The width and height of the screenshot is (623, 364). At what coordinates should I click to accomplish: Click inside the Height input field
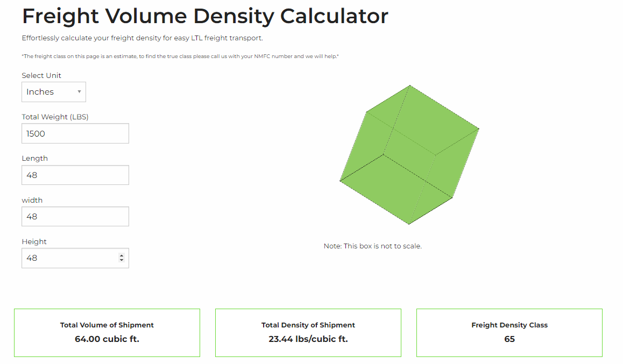(x=67, y=258)
